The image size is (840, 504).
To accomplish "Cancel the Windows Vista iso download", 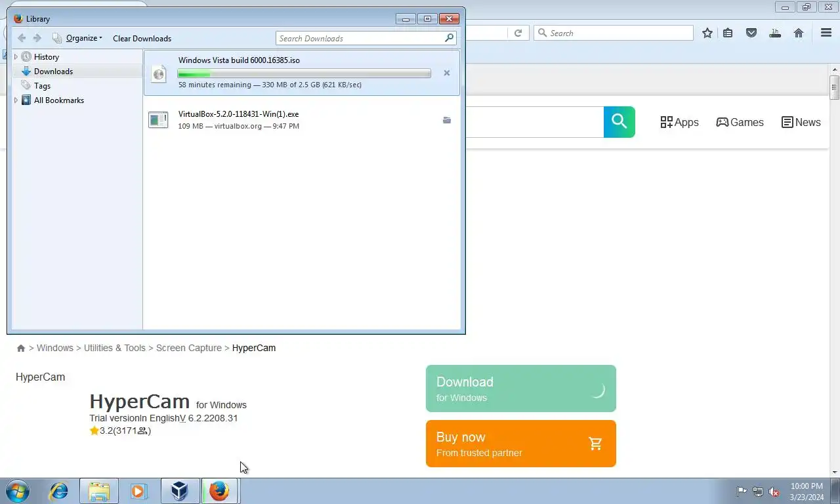I will [x=447, y=73].
